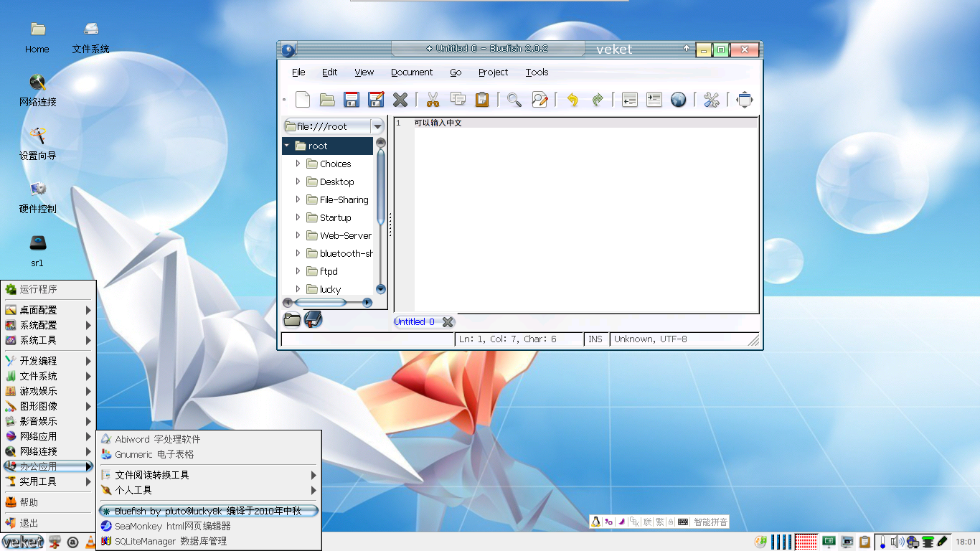Select the bluetooth-sh folder row
The height and width of the screenshot is (551, 980).
(x=328, y=253)
